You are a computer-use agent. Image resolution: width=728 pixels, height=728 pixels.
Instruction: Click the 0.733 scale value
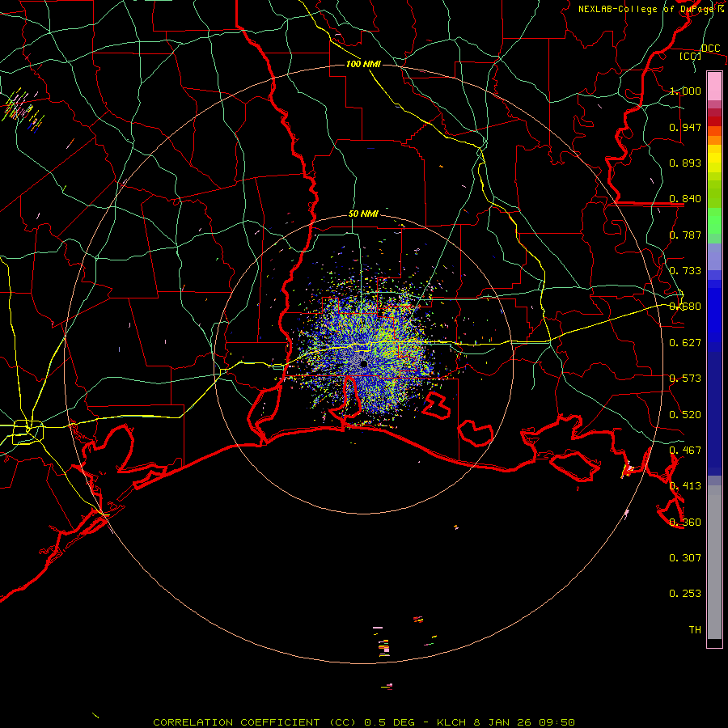click(685, 271)
